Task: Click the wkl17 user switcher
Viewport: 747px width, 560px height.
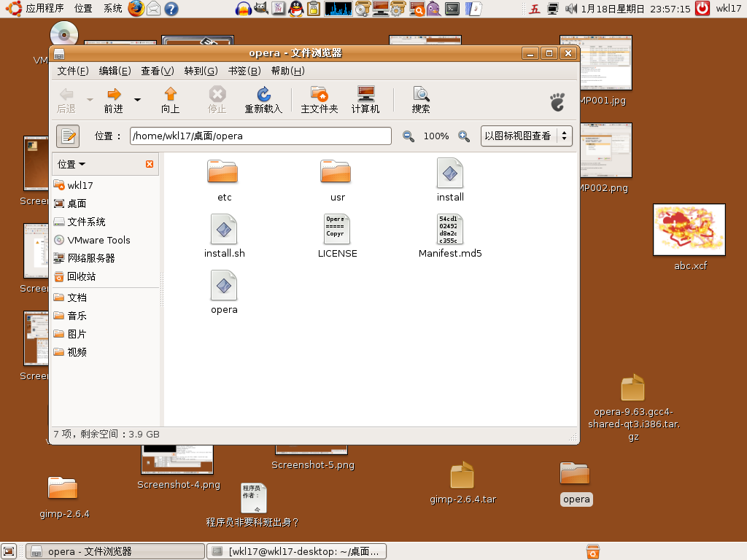Action: coord(729,9)
